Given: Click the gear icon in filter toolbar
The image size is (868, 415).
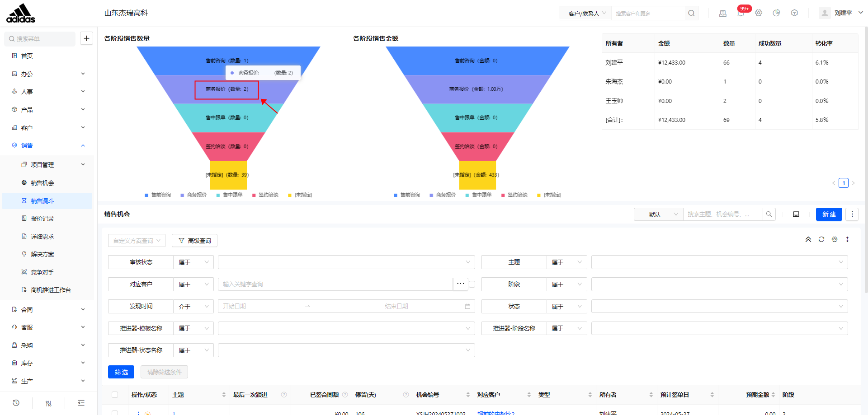Looking at the screenshot, I should pyautogui.click(x=835, y=239).
